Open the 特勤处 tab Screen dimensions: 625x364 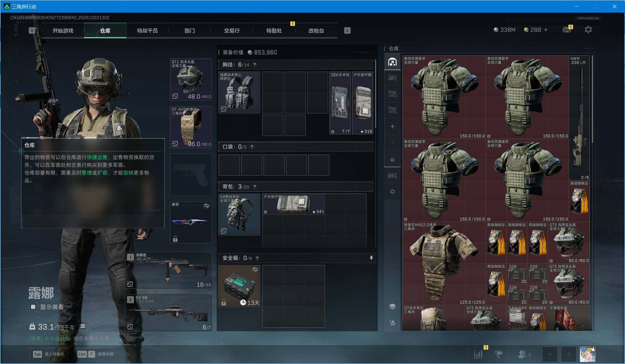point(274,31)
